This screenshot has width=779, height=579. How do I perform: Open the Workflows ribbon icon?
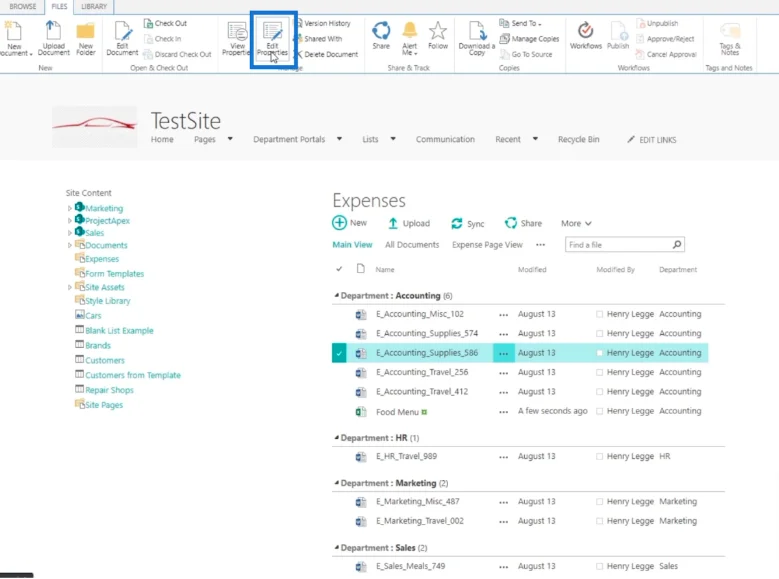tap(586, 35)
